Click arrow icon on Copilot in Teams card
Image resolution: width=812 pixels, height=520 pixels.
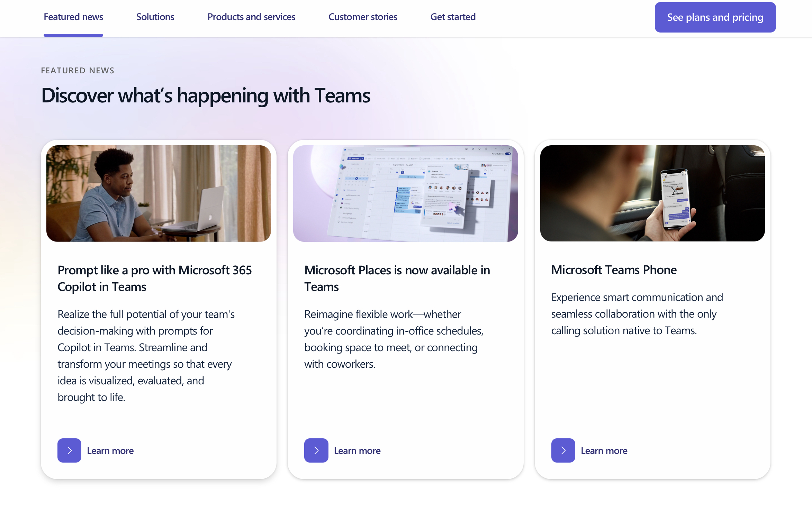[69, 450]
